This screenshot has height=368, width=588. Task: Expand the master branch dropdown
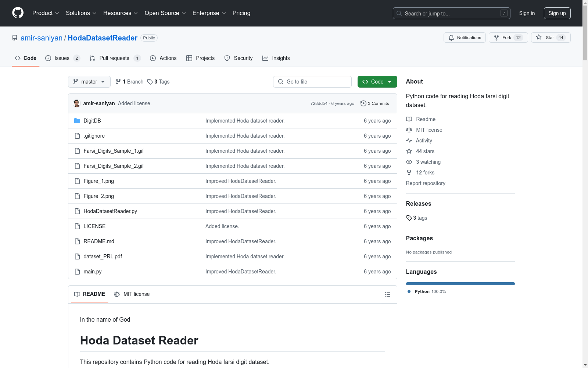pyautogui.click(x=89, y=82)
